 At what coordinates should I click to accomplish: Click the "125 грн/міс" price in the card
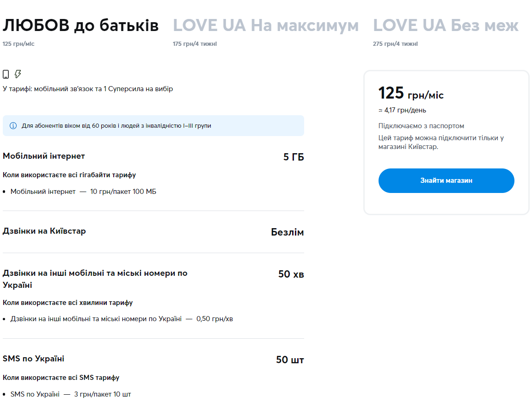[x=410, y=93]
